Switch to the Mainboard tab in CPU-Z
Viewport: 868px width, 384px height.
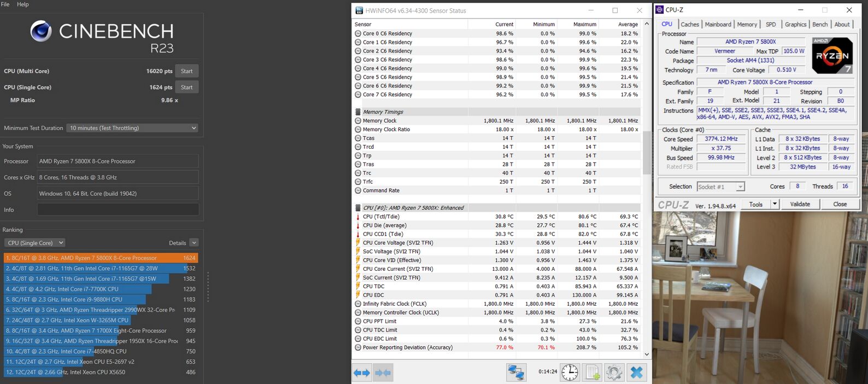point(718,25)
